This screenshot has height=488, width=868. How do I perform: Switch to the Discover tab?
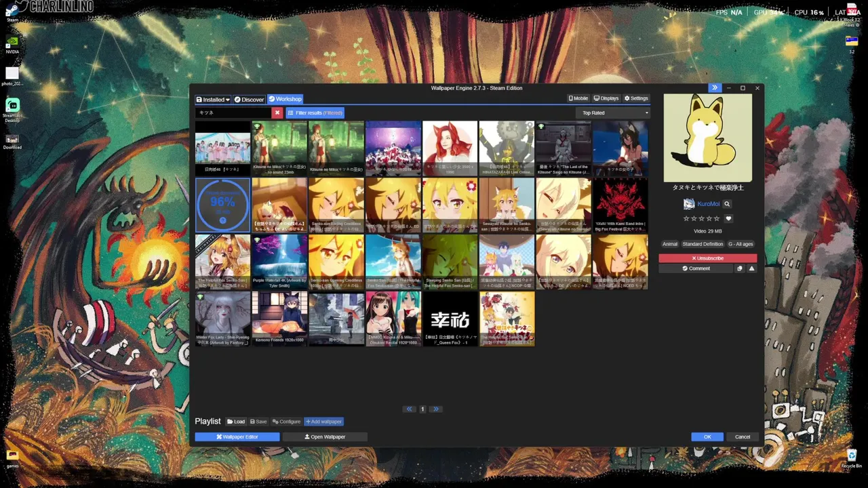[x=249, y=100]
